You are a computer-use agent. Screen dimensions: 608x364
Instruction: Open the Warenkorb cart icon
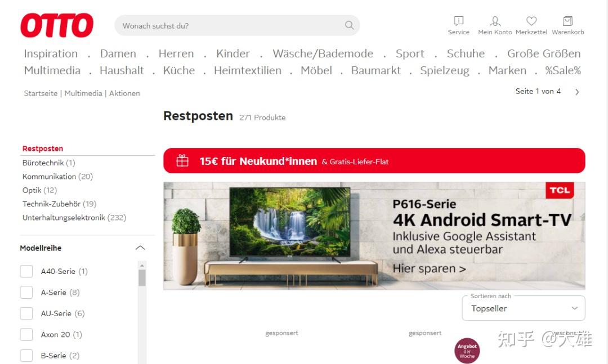point(567,21)
